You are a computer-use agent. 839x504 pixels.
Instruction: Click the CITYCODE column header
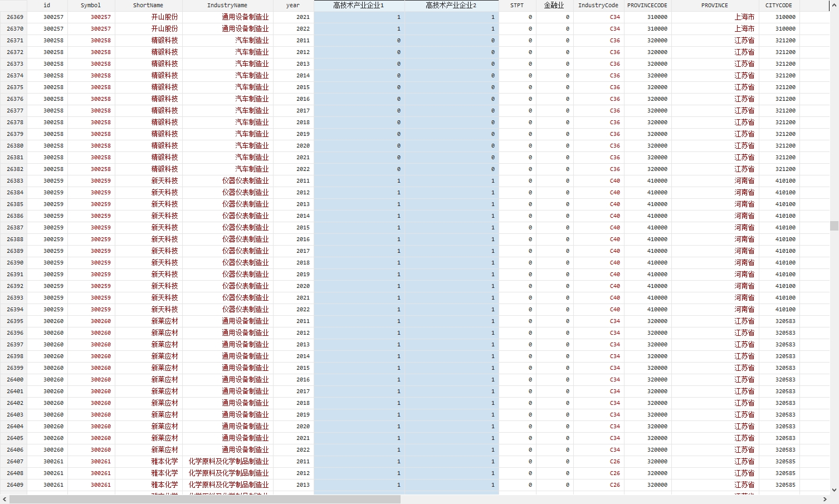[x=779, y=5]
